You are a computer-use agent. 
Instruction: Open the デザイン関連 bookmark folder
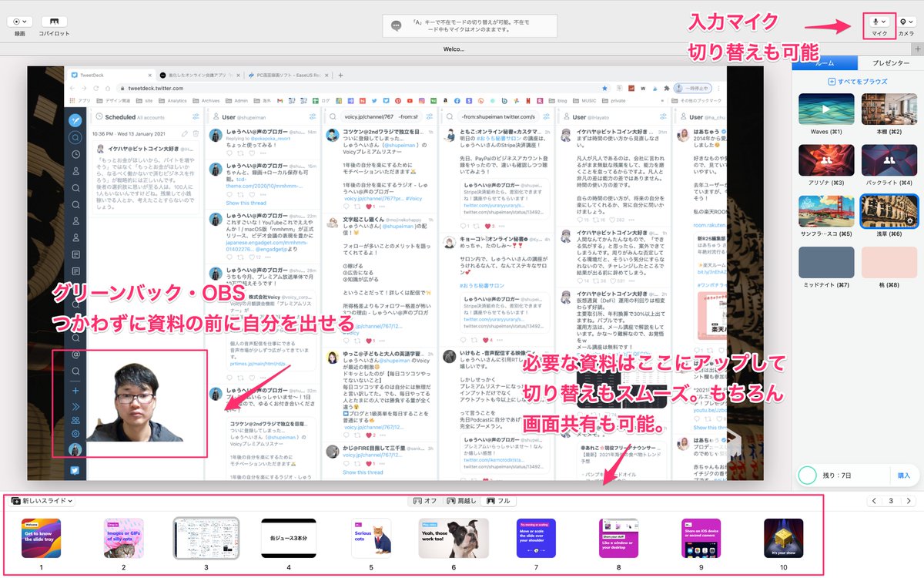(x=115, y=101)
